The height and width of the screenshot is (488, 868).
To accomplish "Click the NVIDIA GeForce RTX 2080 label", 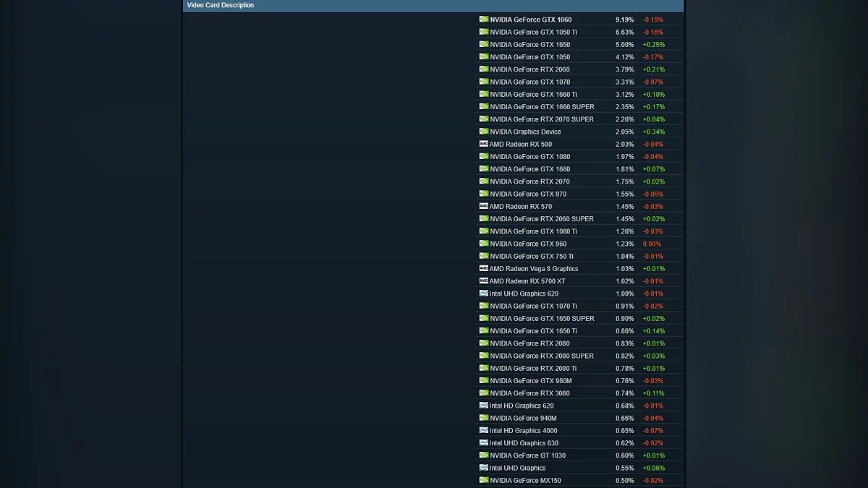I will pos(530,343).
